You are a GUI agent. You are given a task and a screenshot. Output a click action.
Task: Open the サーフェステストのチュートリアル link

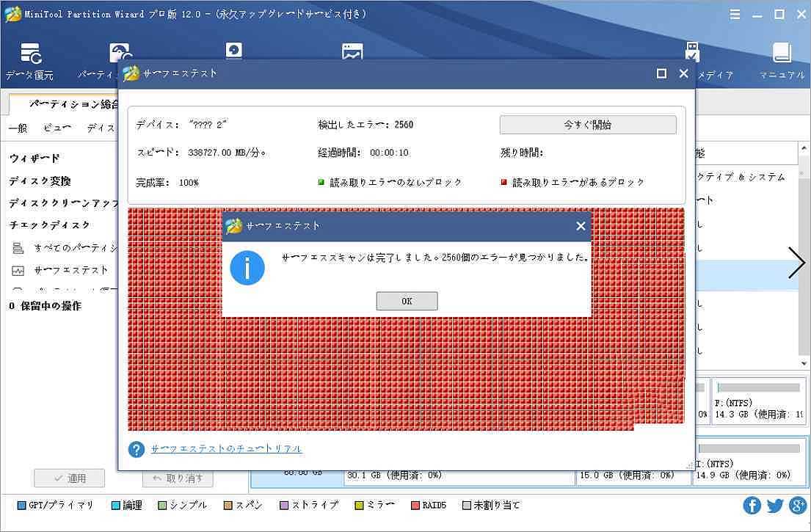click(226, 449)
